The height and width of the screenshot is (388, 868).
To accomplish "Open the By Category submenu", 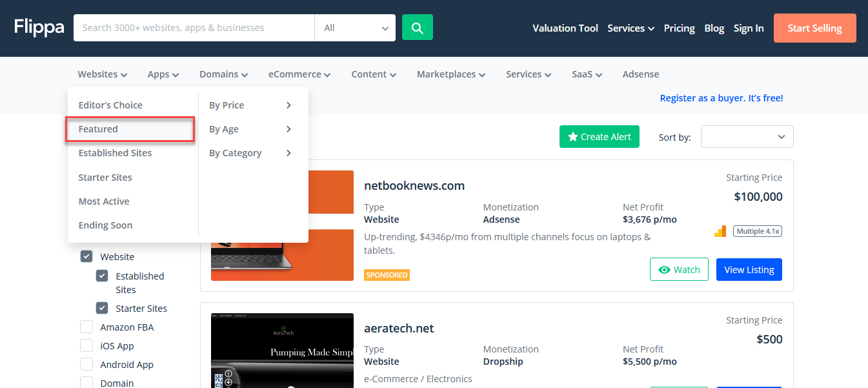I will [x=250, y=153].
